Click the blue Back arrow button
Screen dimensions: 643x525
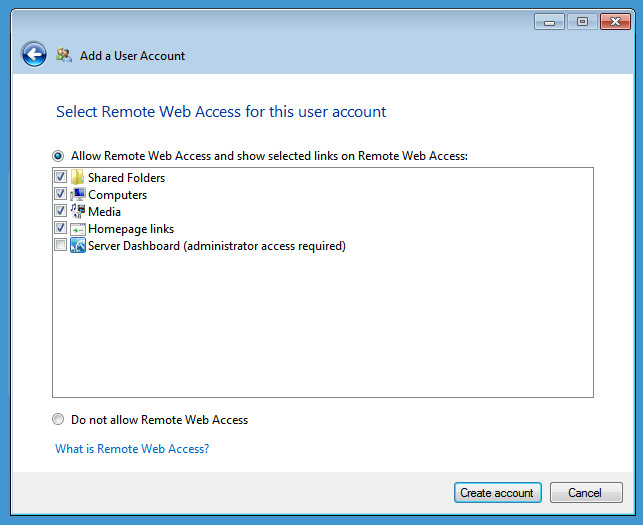pos(34,55)
